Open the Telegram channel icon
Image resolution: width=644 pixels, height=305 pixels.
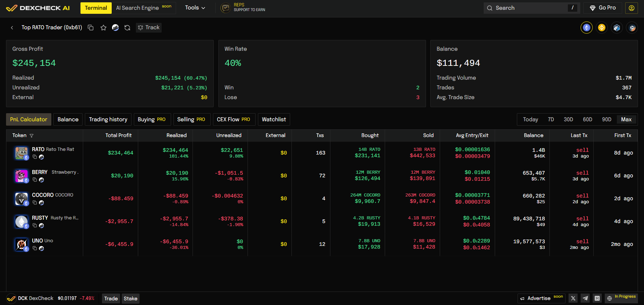click(x=585, y=298)
